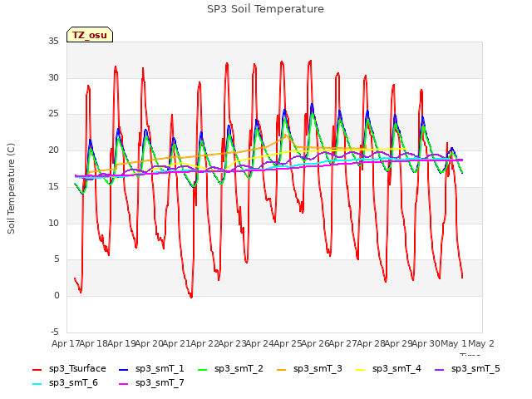This screenshot has width=532, height=399.
Task: Click the Apr 30 x-axis tick label
Action: tap(426, 343)
